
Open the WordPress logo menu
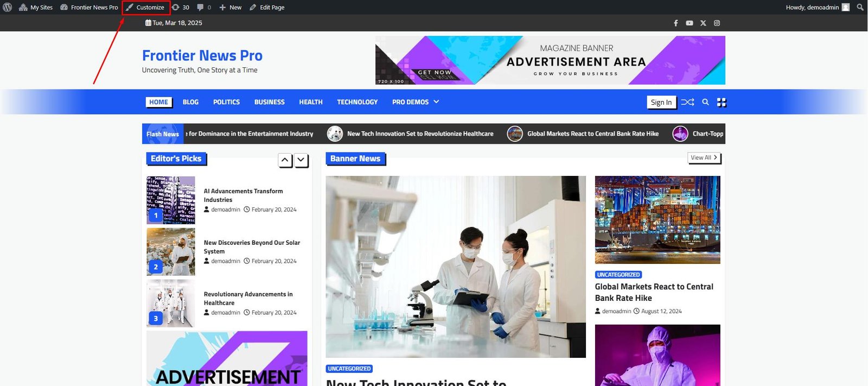point(8,7)
